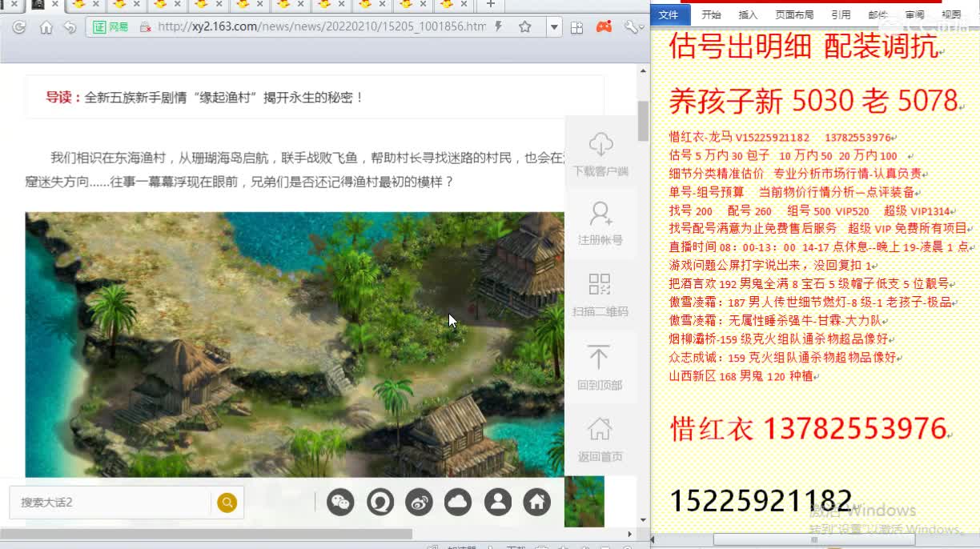Image resolution: width=980 pixels, height=549 pixels.
Task: Click the lock security icon in address bar
Action: [x=145, y=27]
